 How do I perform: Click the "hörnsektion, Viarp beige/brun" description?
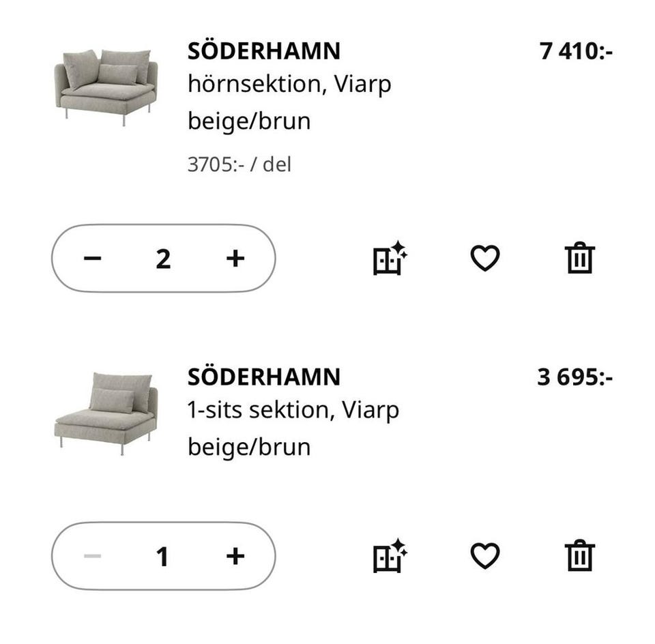(289, 103)
